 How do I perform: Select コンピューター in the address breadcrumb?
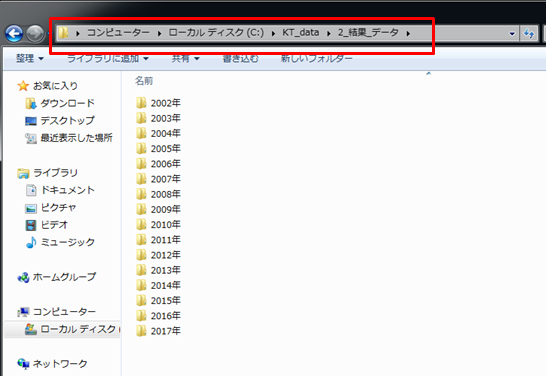(x=118, y=33)
